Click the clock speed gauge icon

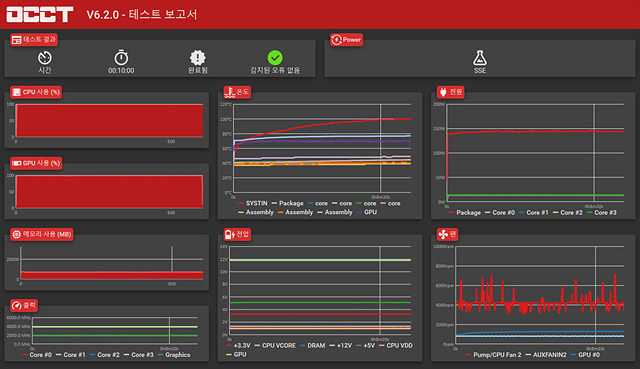pos(16,305)
